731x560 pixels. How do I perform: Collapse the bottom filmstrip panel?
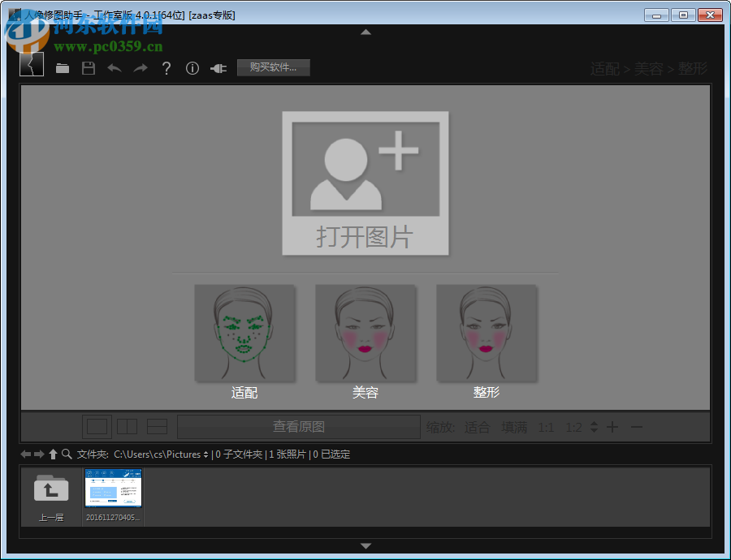coord(365,546)
